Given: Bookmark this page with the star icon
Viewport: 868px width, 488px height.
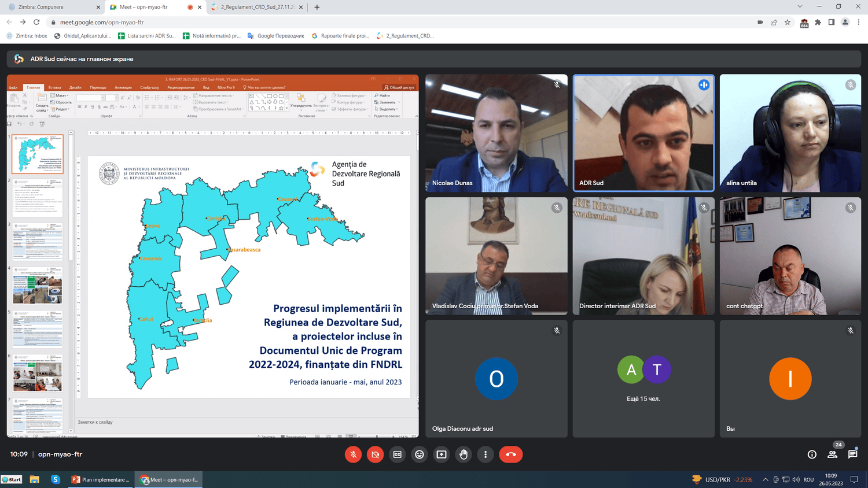Looking at the screenshot, I should 788,22.
